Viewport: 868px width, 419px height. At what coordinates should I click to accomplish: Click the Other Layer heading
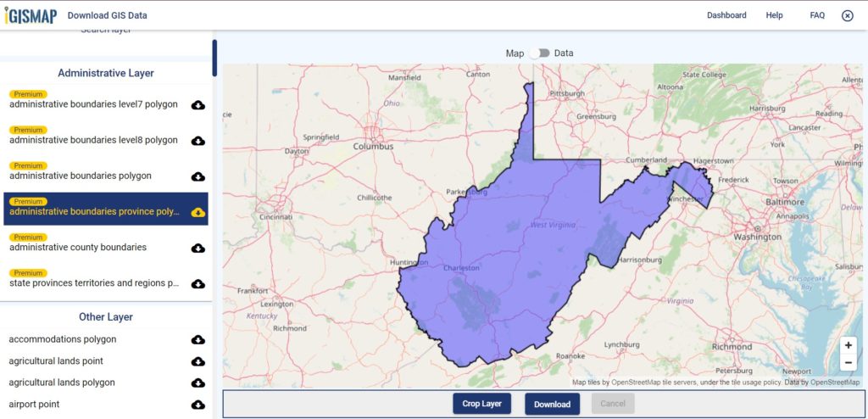point(106,317)
